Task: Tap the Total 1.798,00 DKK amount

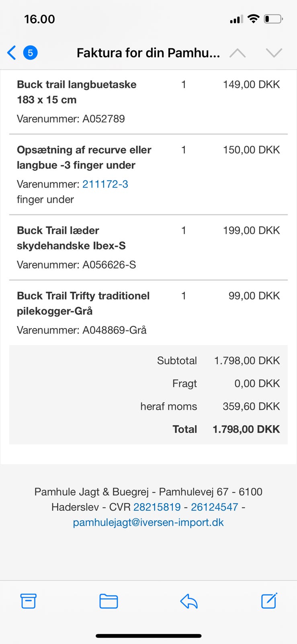Action: pyautogui.click(x=246, y=429)
